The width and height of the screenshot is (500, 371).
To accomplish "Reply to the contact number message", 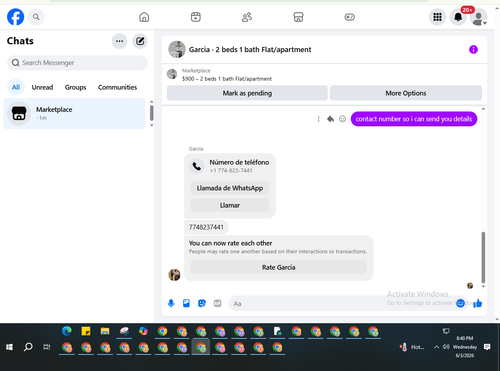I will click(x=330, y=119).
